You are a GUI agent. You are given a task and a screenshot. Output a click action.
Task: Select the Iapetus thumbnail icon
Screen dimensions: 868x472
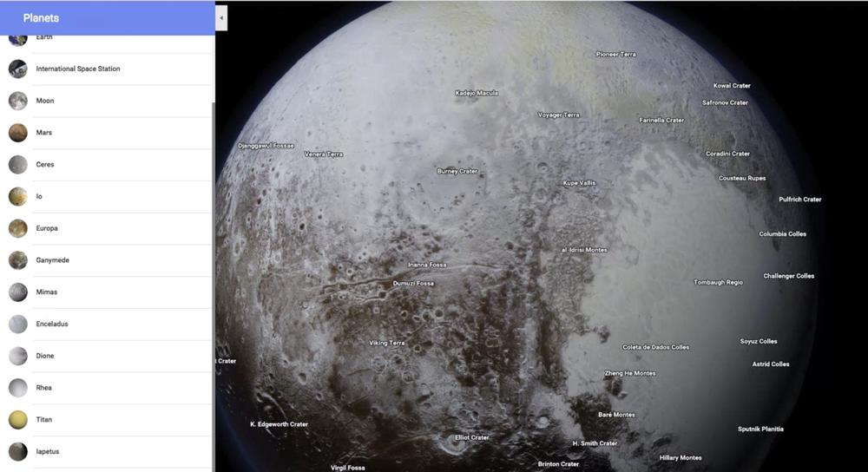[17, 451]
